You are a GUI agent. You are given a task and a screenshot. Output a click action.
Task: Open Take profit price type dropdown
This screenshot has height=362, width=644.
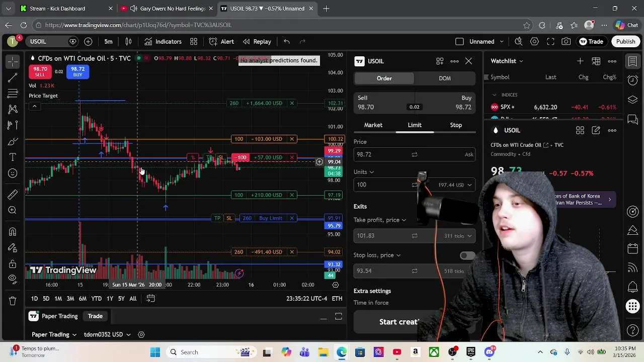click(380, 220)
